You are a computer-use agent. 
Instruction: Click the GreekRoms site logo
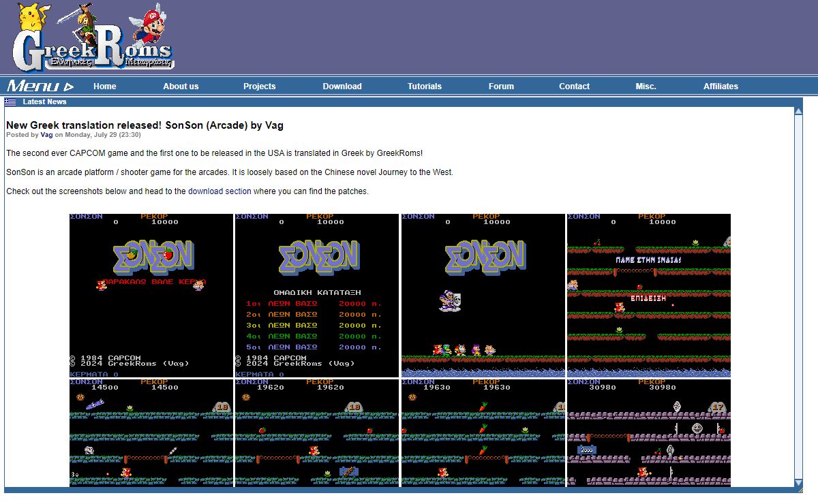coord(93,36)
